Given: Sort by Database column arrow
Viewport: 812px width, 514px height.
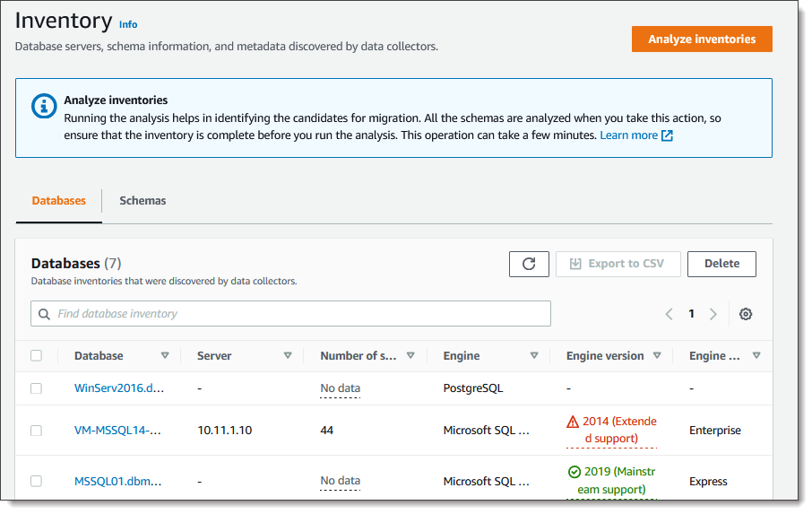Looking at the screenshot, I should tap(165, 356).
